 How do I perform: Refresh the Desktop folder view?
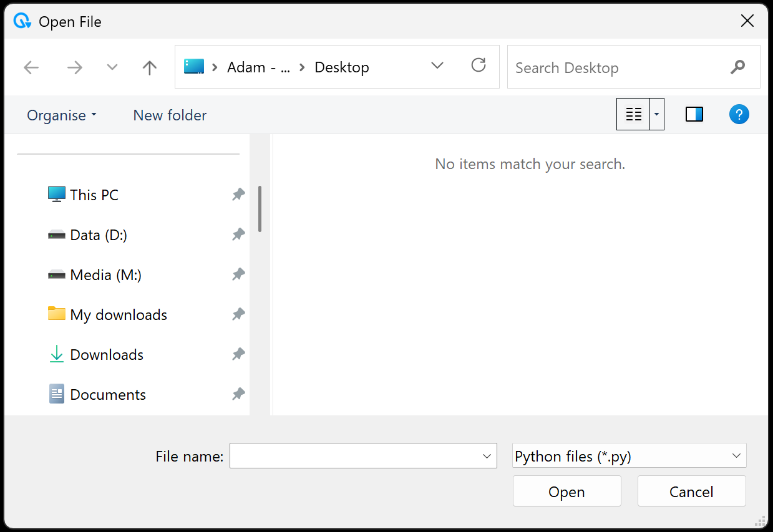click(479, 65)
